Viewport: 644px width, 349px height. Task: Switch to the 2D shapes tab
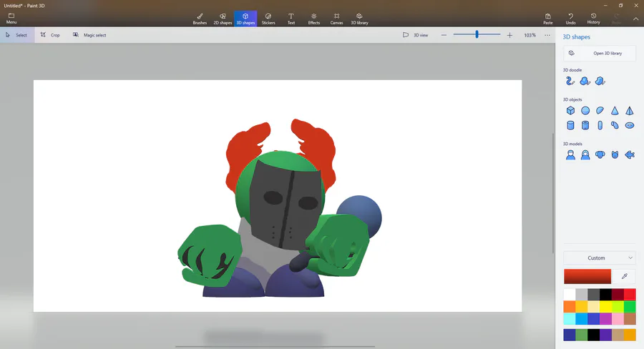click(x=223, y=19)
